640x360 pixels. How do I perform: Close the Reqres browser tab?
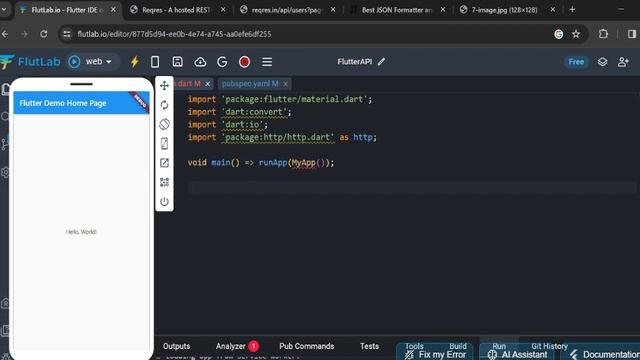coord(223,9)
